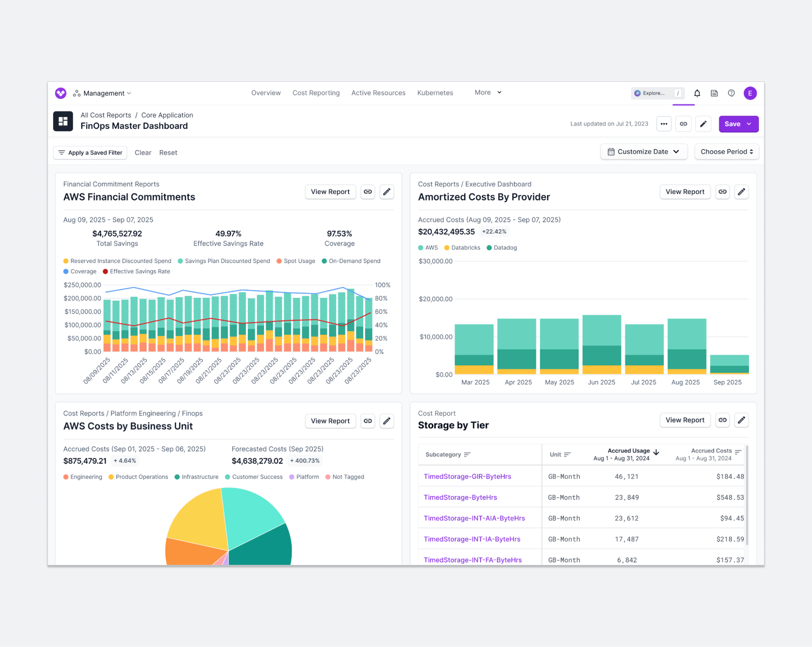Switch to the Kubernetes tab
This screenshot has width=812, height=647.
pyautogui.click(x=435, y=93)
